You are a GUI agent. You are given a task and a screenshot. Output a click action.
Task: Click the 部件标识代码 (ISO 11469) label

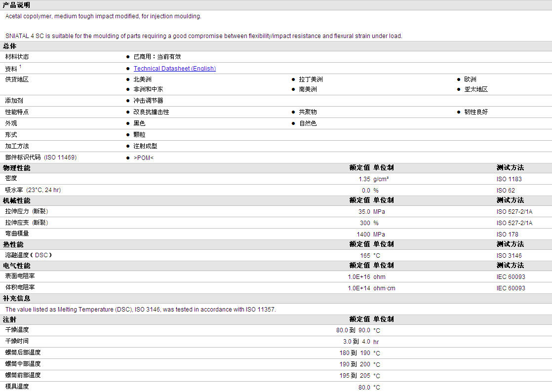[41, 157]
